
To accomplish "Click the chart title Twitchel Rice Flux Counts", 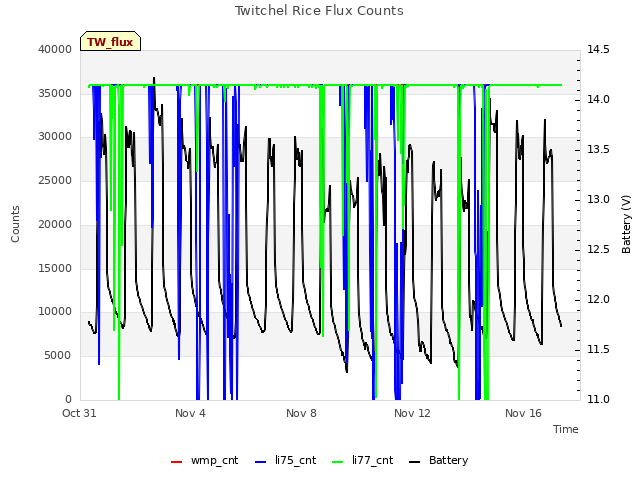I will pos(319,11).
